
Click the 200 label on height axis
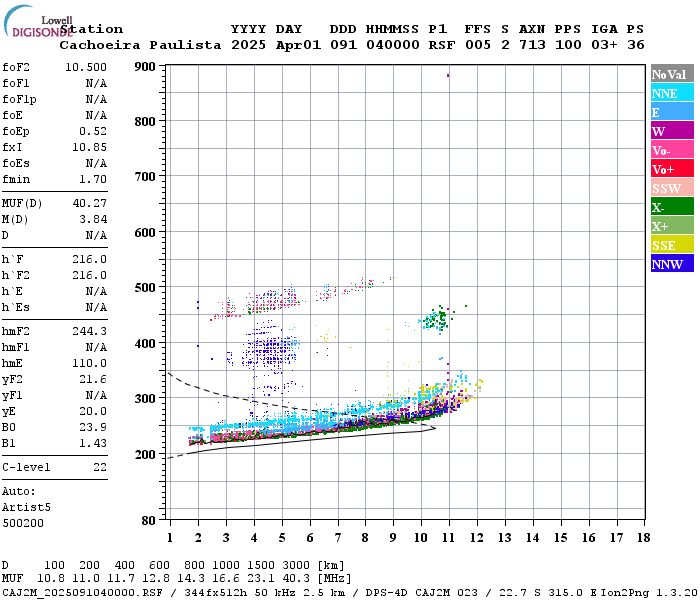pos(145,454)
